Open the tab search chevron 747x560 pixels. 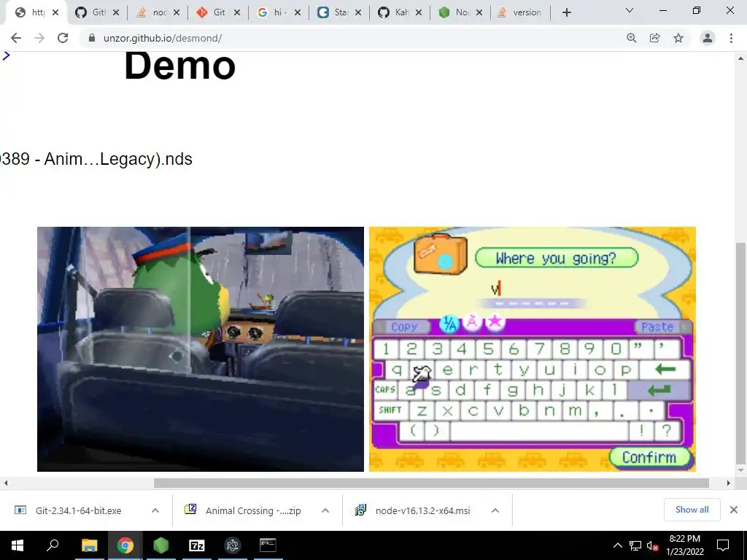point(630,10)
